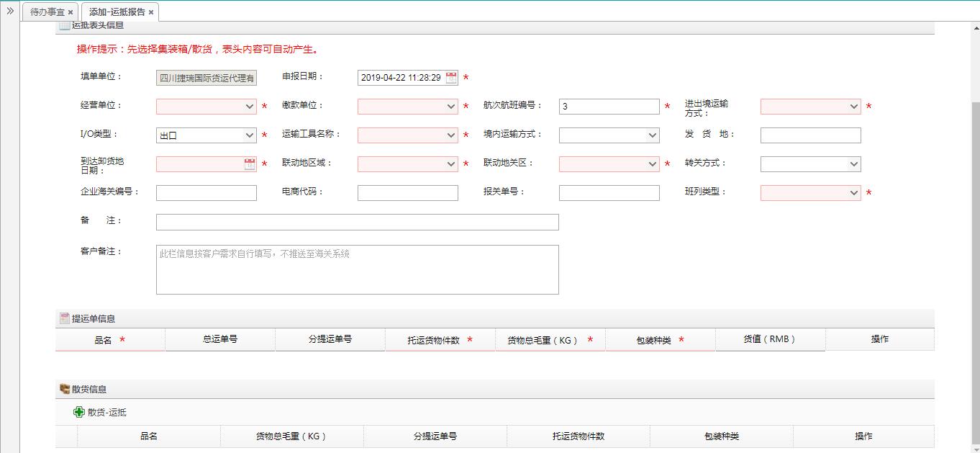Screen dimensions: 980x453
Task: Expand the left sidebar with double-arrow icon
Action: (10, 11)
